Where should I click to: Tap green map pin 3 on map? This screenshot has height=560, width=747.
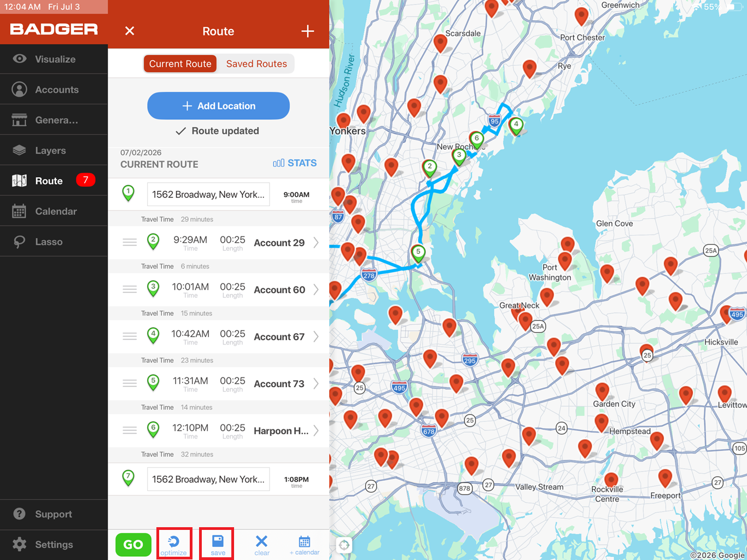(459, 157)
